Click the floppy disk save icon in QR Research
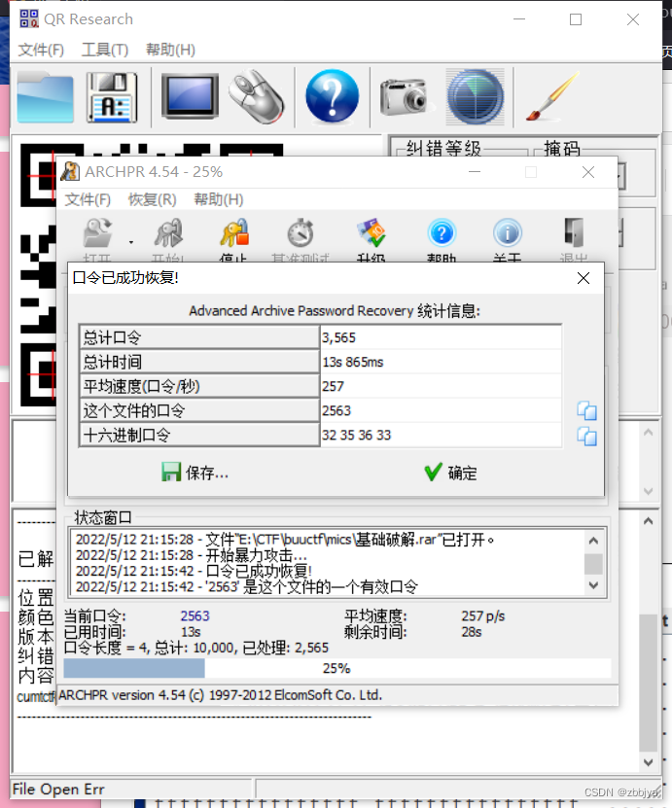Viewport: 672px width, 808px height. (x=113, y=97)
